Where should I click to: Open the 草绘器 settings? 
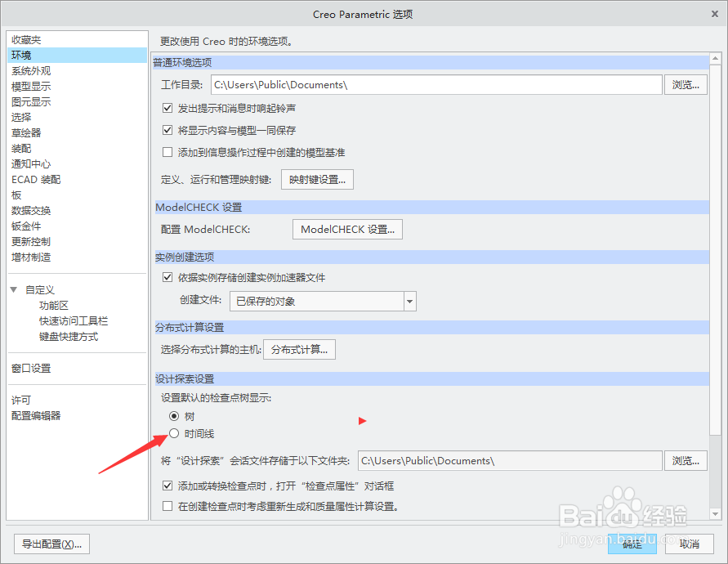point(26,133)
